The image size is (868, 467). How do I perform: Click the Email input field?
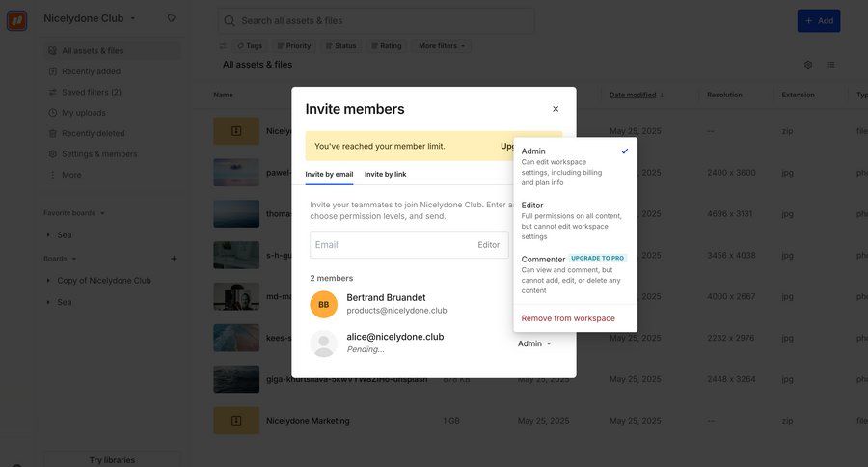coord(391,245)
